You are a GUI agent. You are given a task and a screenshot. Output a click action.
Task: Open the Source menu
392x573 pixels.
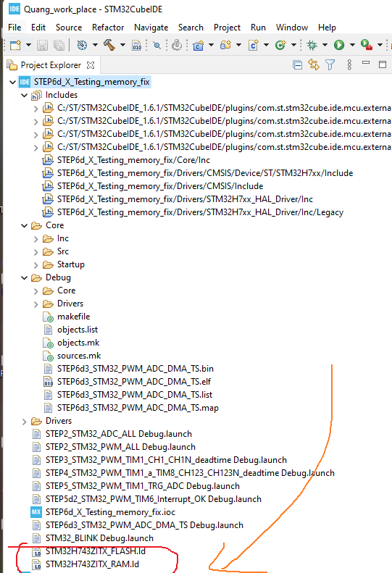(x=69, y=28)
